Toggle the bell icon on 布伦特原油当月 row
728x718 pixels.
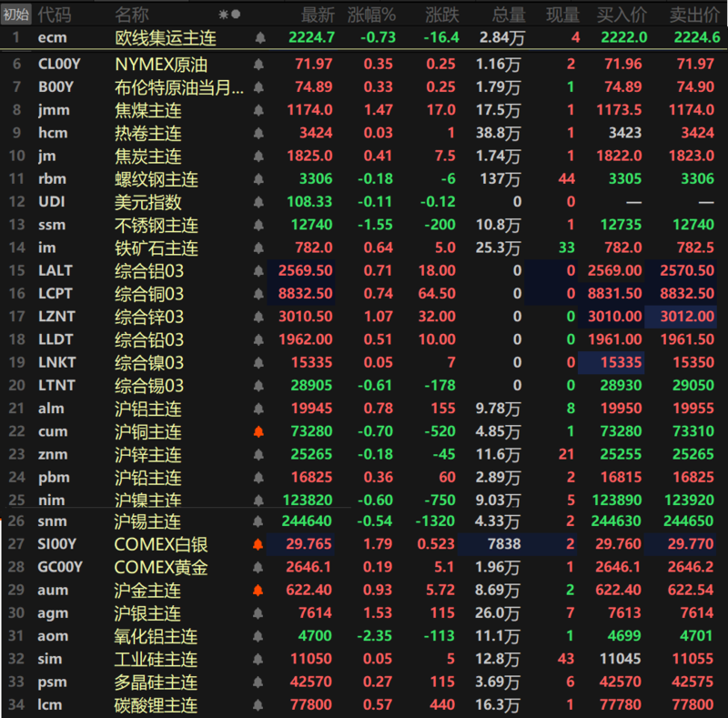[x=258, y=86]
